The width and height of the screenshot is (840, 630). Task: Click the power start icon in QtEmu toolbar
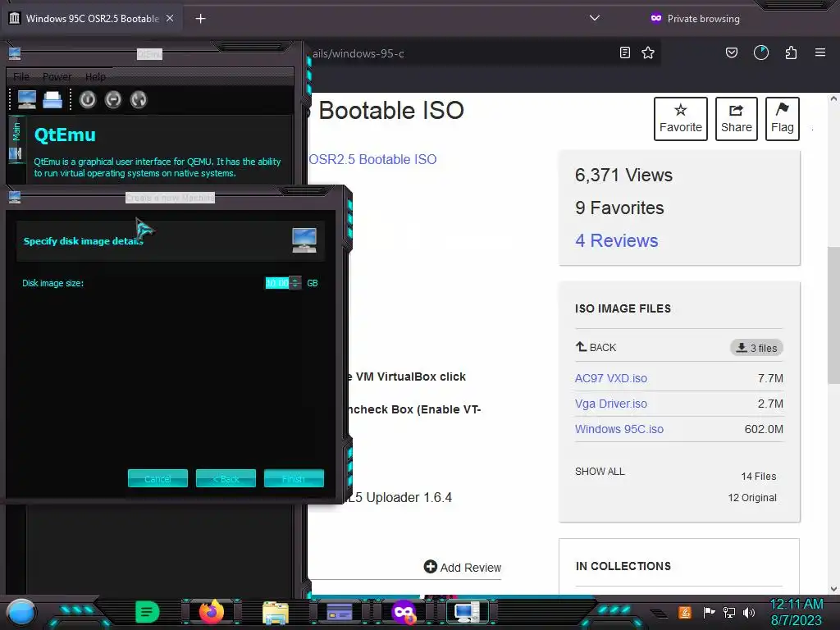(88, 99)
